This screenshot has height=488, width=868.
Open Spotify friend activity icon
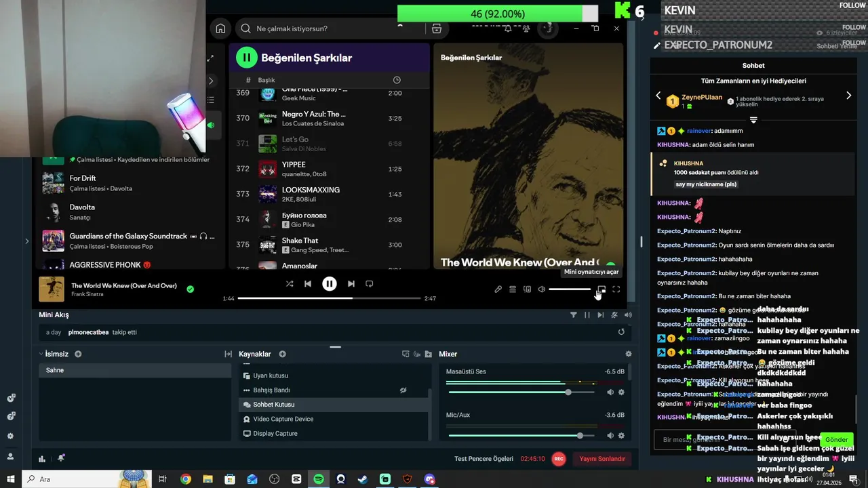point(527,28)
